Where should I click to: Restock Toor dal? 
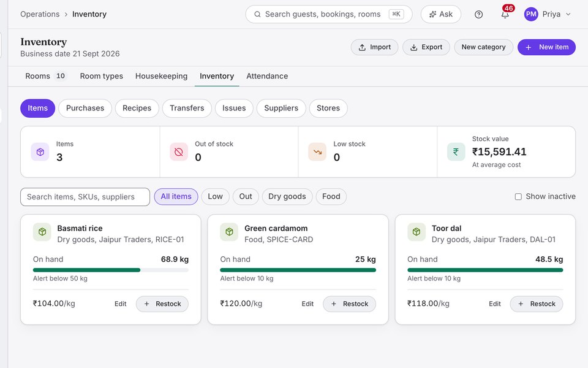click(537, 304)
